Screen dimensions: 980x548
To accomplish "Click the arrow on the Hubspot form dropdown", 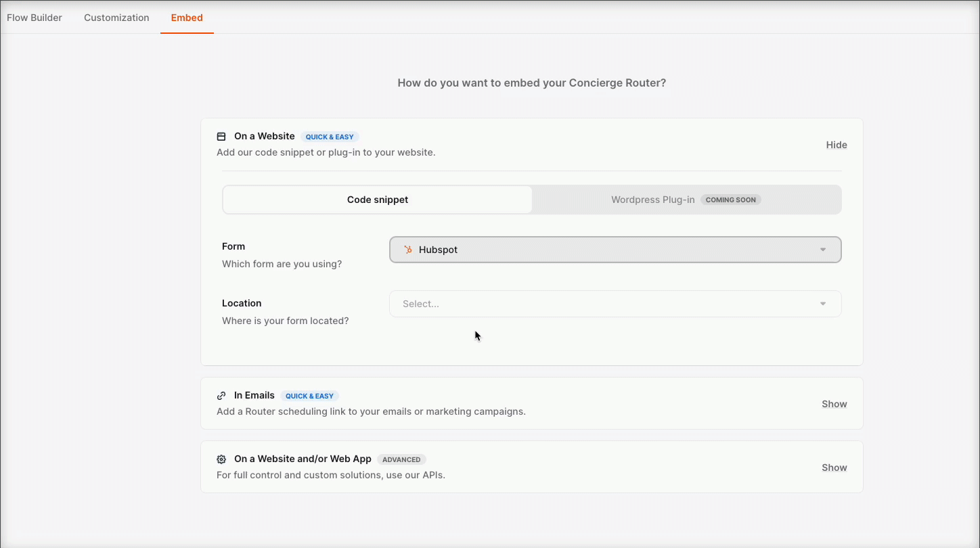I will [823, 249].
